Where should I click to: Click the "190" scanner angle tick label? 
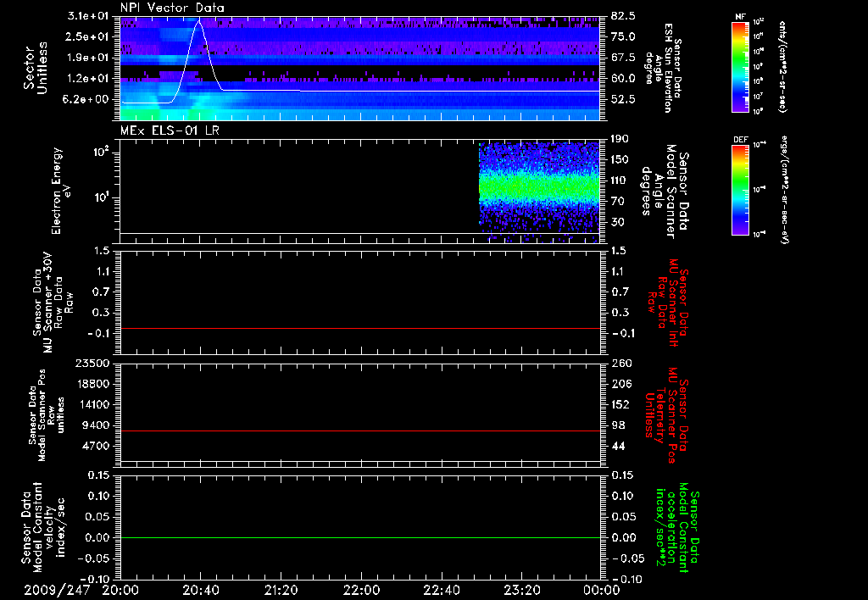(x=620, y=139)
